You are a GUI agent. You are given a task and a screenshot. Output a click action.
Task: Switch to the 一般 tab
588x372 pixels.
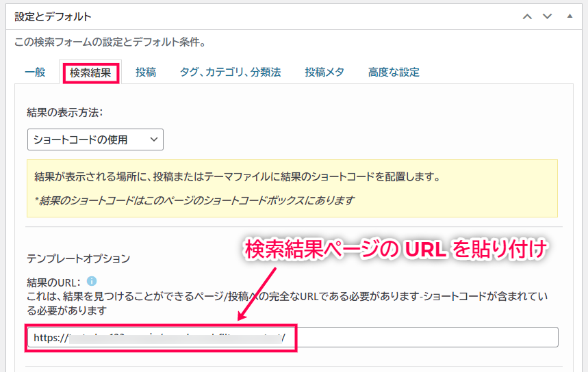click(35, 72)
